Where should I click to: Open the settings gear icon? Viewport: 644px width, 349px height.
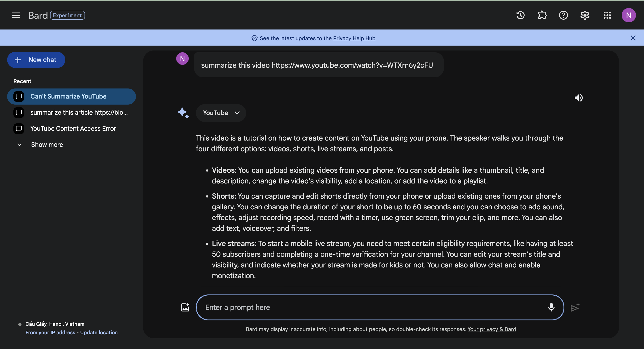[585, 15]
